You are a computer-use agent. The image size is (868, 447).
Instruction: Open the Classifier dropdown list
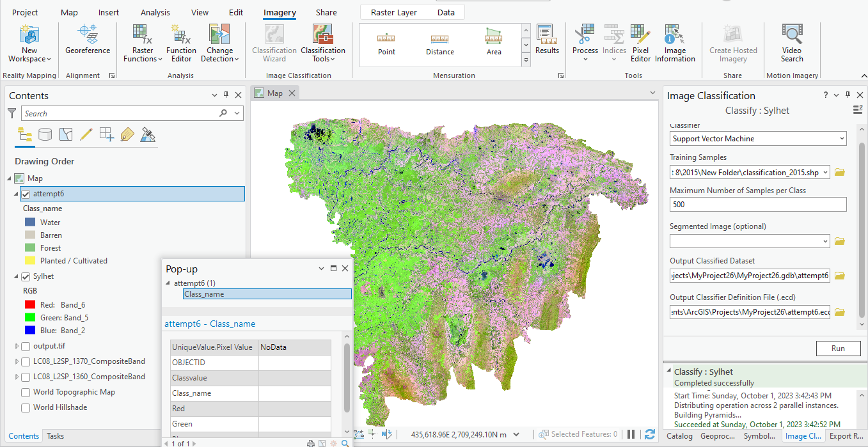[x=758, y=139]
